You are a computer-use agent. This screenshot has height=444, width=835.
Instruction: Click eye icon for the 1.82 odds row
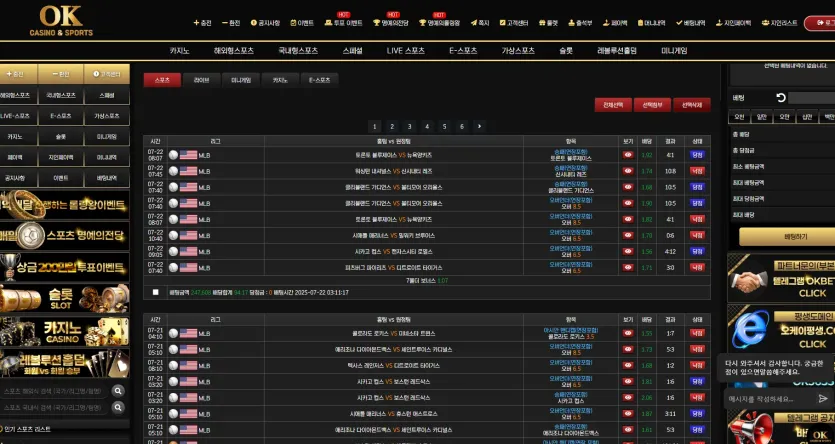point(628,219)
